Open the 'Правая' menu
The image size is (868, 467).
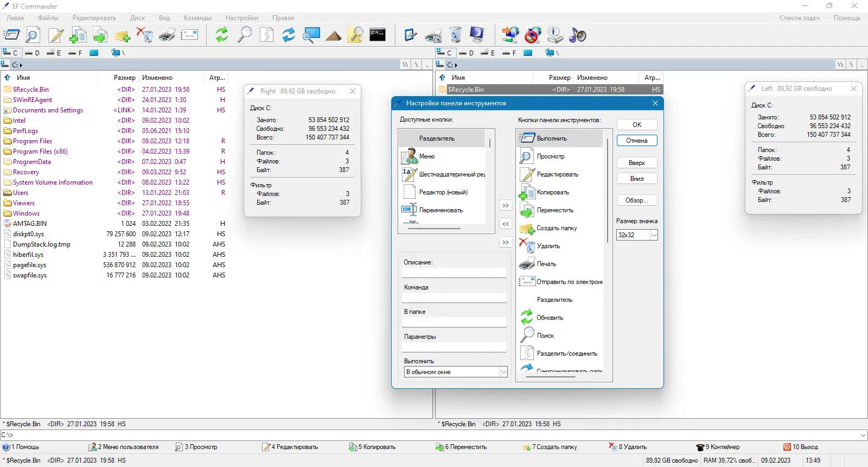coord(283,18)
